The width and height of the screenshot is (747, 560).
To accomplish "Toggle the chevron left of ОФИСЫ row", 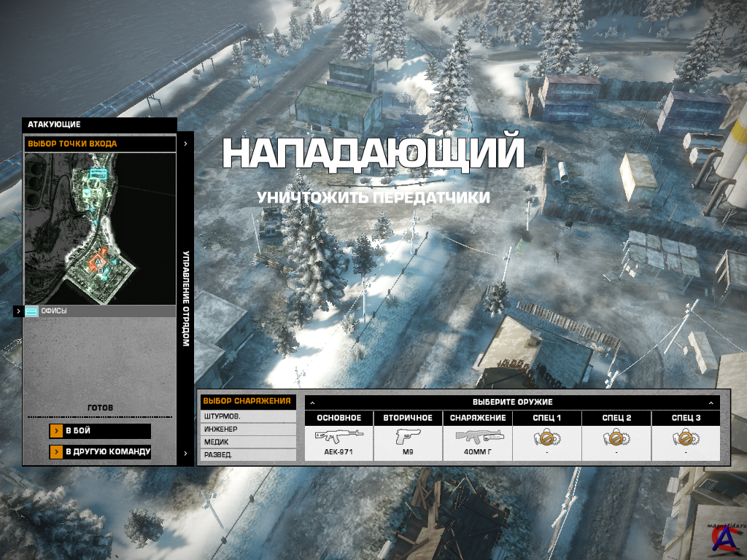I will [18, 311].
